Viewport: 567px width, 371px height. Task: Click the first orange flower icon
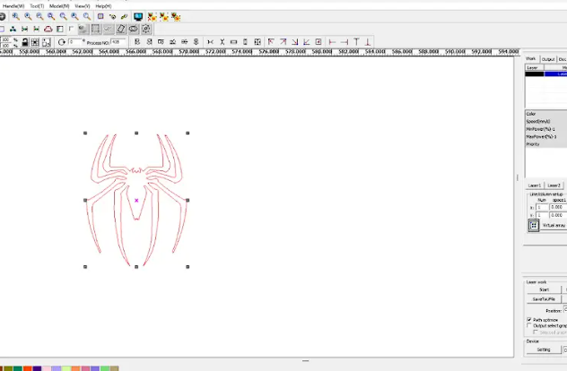tap(152, 17)
